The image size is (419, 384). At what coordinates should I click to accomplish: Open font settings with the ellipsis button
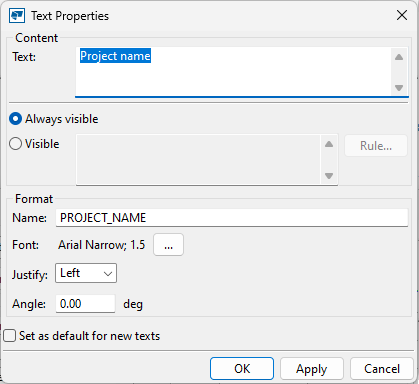coord(168,245)
